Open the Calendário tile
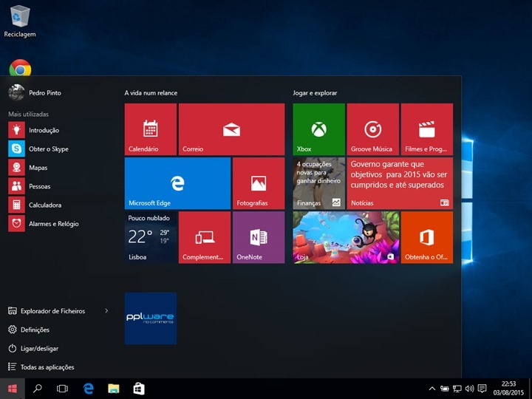This screenshot has width=532, height=399. tap(150, 129)
